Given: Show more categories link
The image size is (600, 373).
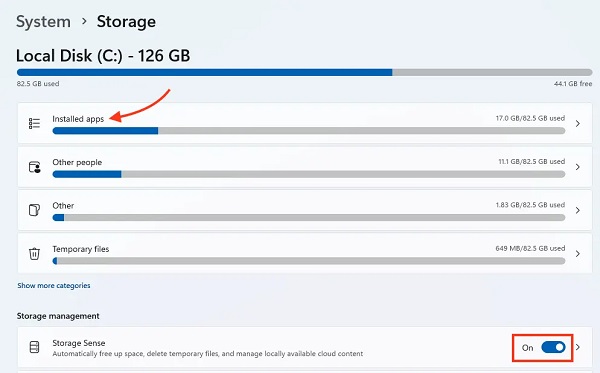Looking at the screenshot, I should 54,285.
